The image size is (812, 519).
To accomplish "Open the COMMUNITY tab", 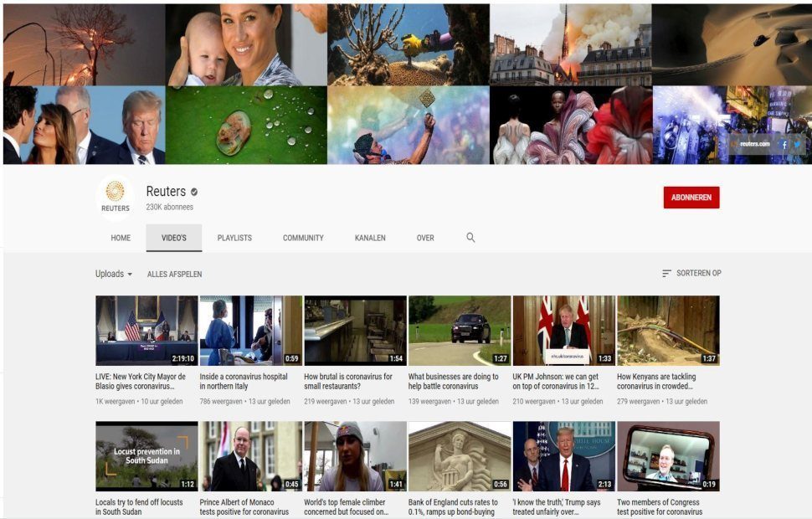I will coord(303,238).
